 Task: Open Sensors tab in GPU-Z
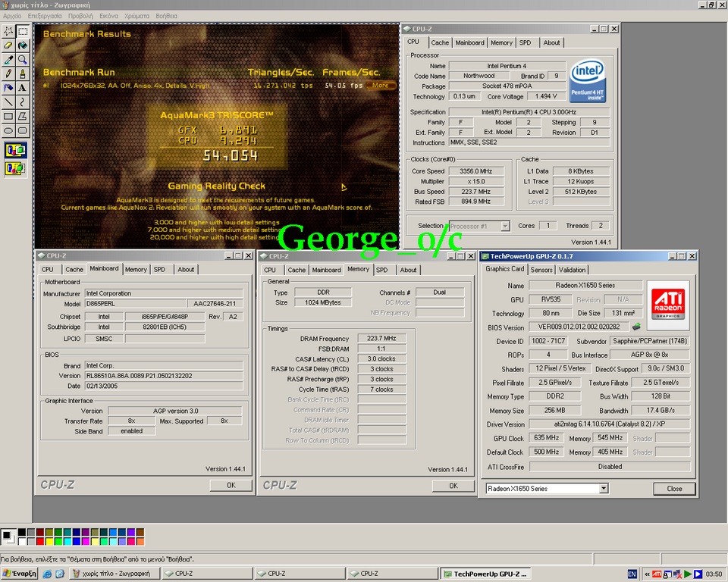tap(541, 270)
